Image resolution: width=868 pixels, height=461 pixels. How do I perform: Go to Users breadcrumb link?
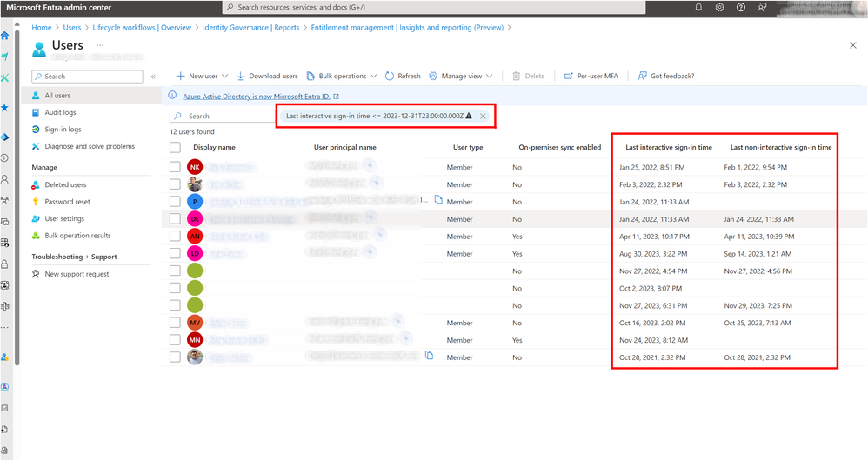pyautogui.click(x=72, y=27)
